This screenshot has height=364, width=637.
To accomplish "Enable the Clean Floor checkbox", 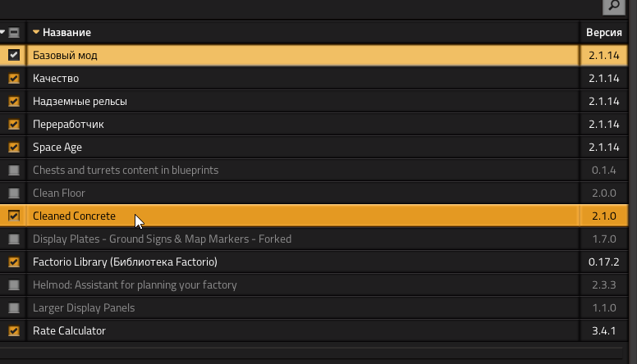I will coord(14,193).
